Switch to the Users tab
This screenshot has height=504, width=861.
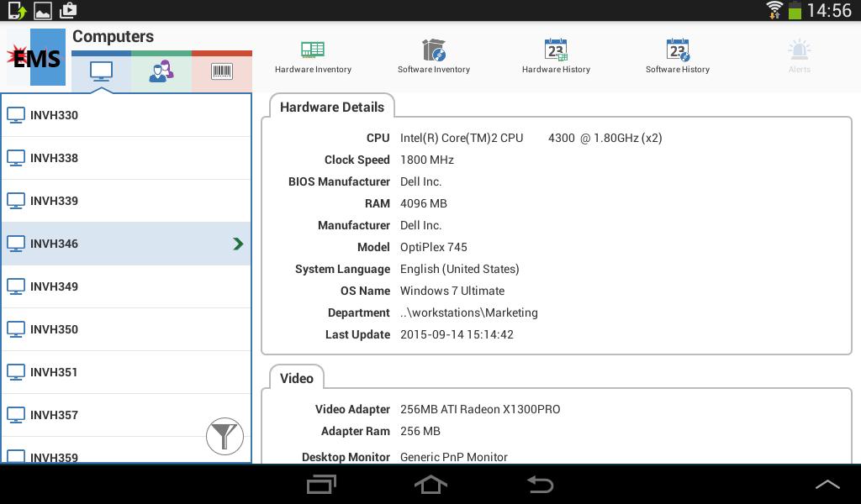[161, 72]
